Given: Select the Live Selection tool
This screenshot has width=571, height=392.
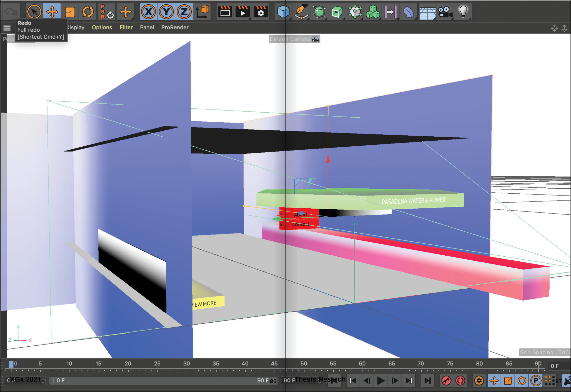Looking at the screenshot, I should tap(34, 12).
